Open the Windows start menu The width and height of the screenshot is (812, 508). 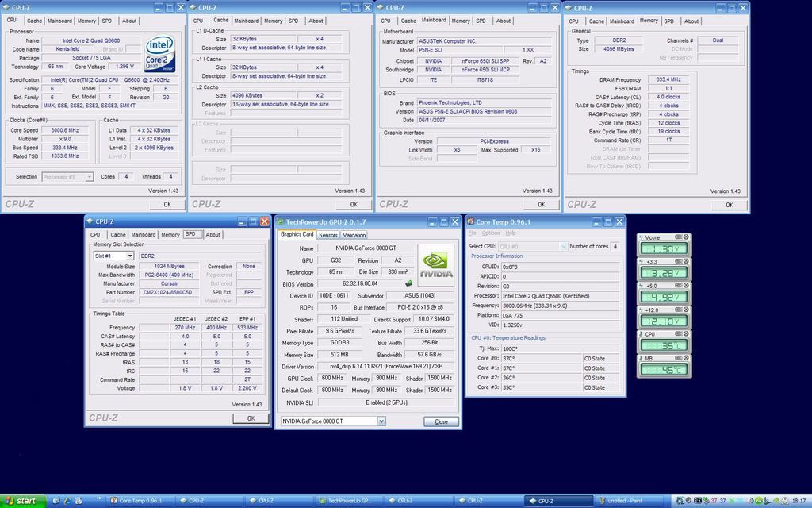click(x=23, y=501)
